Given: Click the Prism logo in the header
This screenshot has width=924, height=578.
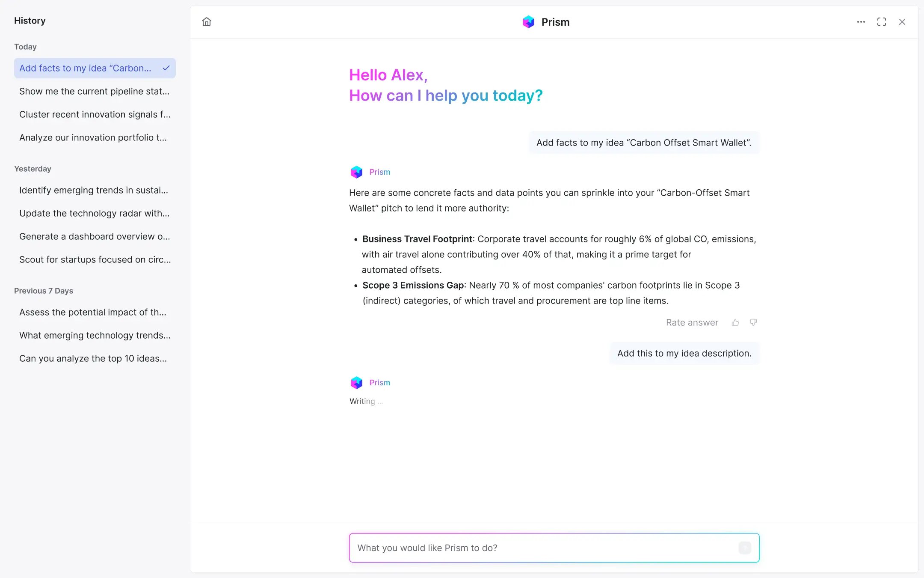Looking at the screenshot, I should [x=529, y=22].
